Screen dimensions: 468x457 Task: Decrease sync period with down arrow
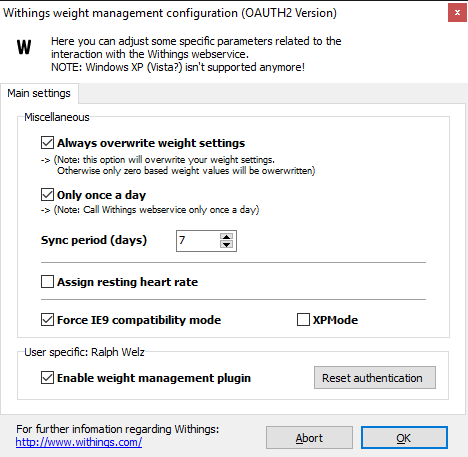click(227, 245)
